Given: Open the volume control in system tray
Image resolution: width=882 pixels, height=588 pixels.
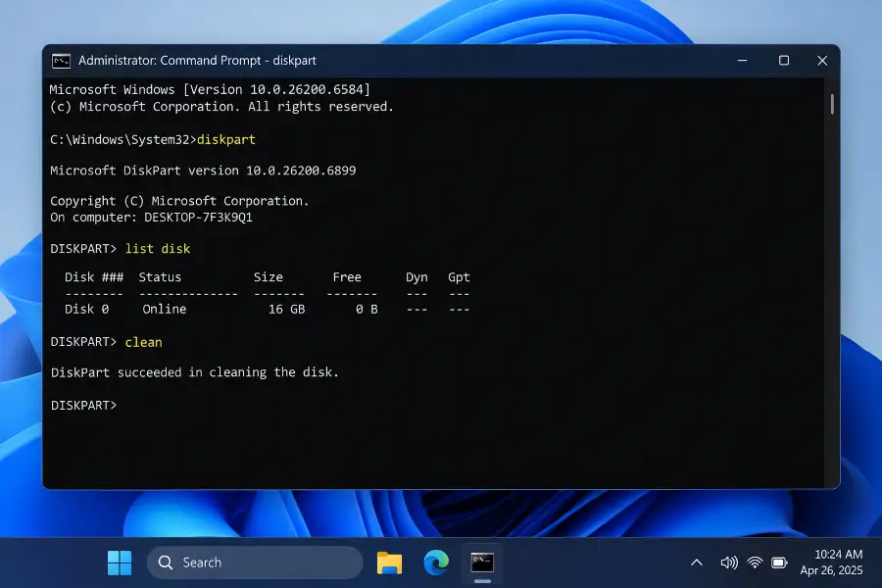Looking at the screenshot, I should 728,563.
